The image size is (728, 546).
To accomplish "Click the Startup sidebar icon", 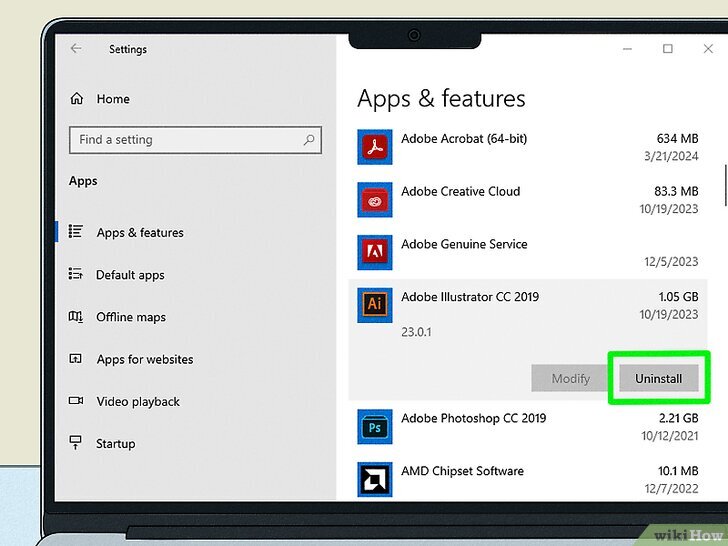I will 75,442.
